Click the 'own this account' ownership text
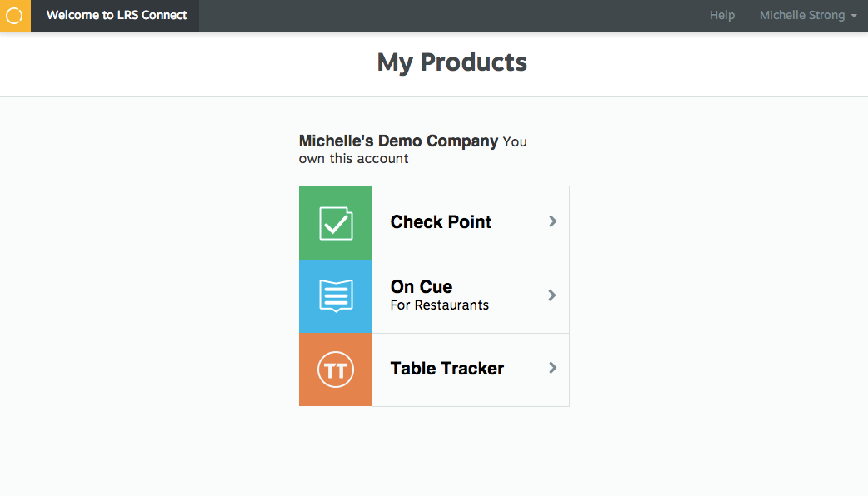 coord(354,159)
